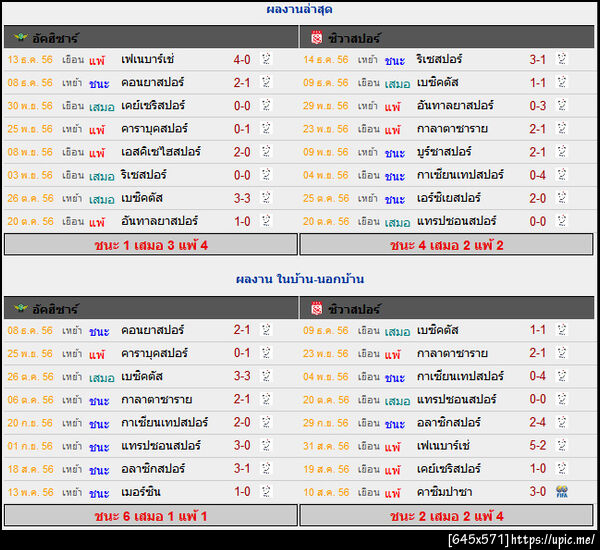Open match detail icon in เฟเนบาร์เช่ 4-0 row
Viewport: 600px width, 550px height.
[x=266, y=59]
